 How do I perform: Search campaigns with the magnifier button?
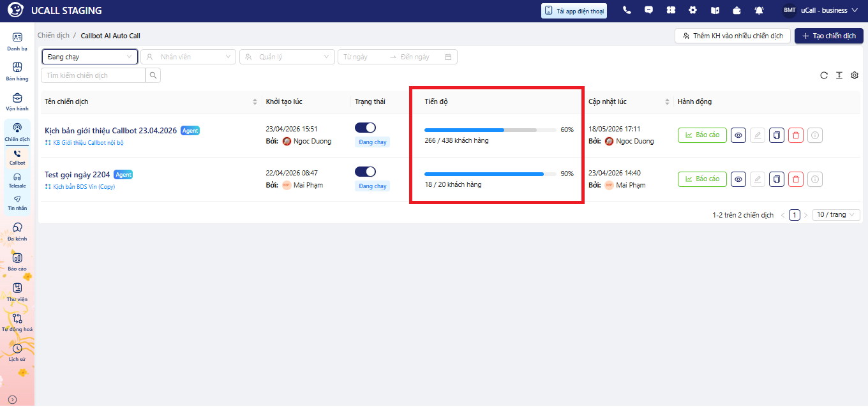(x=153, y=75)
